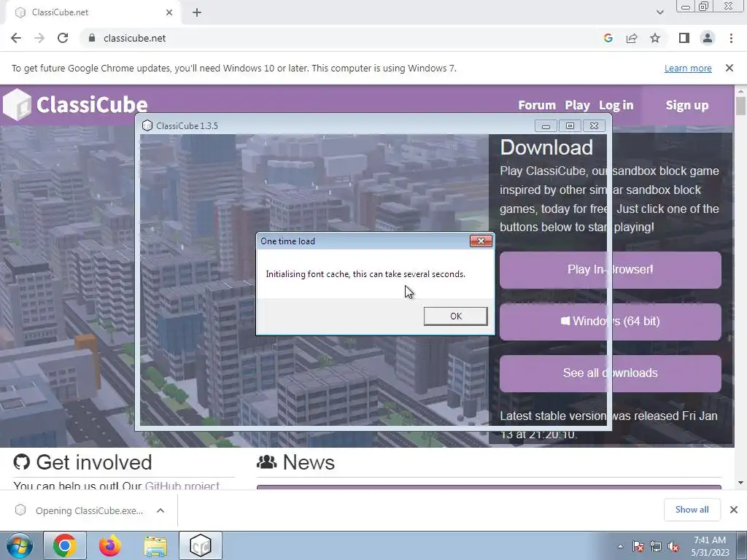Open Windows Explorer from the taskbar
747x560 pixels.
[x=155, y=545]
